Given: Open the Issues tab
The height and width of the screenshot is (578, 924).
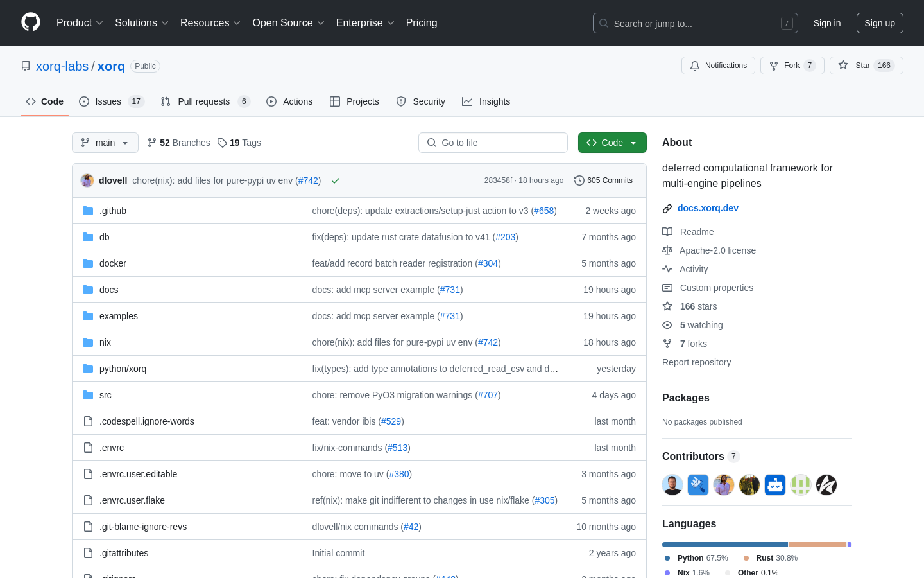Looking at the screenshot, I should (x=112, y=101).
